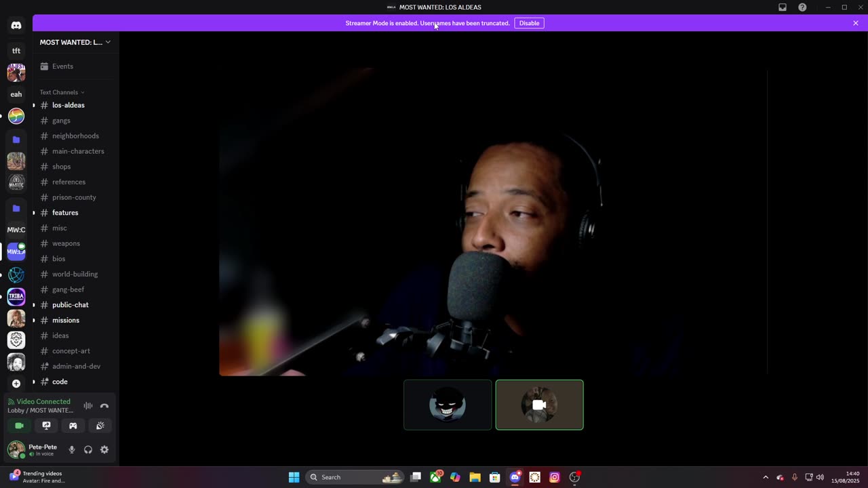Open the public-chat channel
This screenshot has width=868, height=488.
coord(75,305)
